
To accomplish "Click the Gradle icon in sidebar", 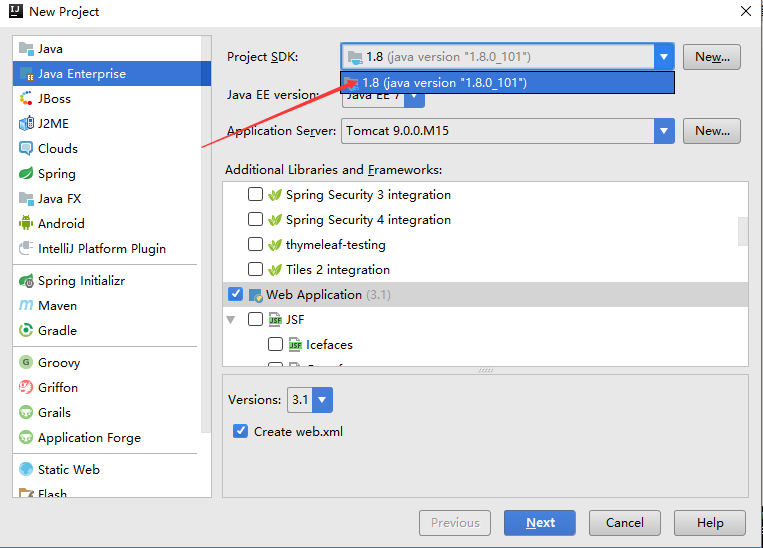I will (x=26, y=331).
